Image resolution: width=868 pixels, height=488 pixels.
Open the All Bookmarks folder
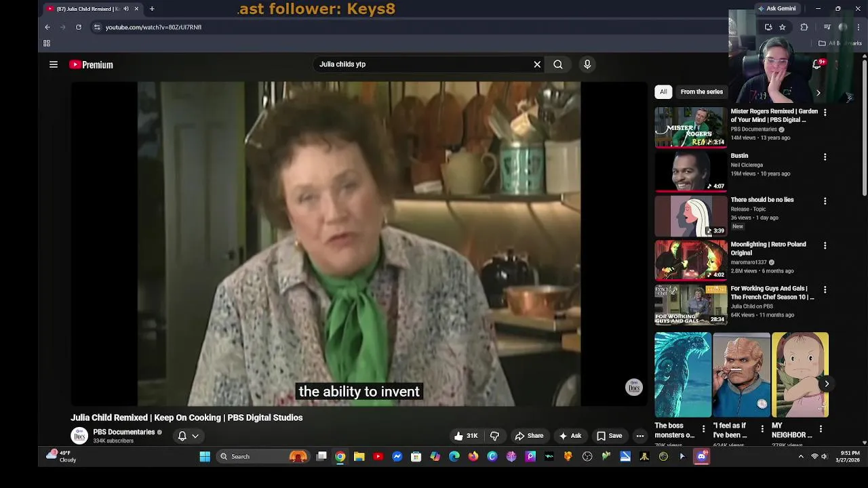(x=840, y=43)
